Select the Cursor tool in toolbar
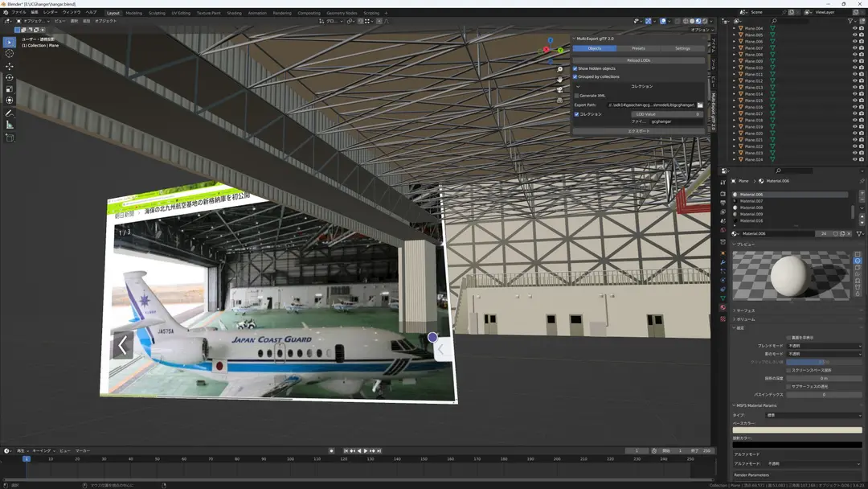The height and width of the screenshot is (489, 868). pyautogui.click(x=10, y=54)
